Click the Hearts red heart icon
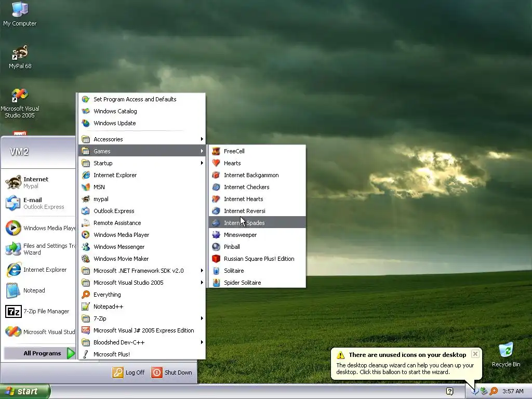This screenshot has width=532, height=399. [x=216, y=163]
